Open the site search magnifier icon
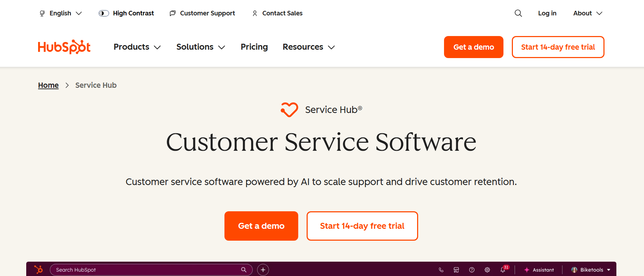 coord(518,13)
